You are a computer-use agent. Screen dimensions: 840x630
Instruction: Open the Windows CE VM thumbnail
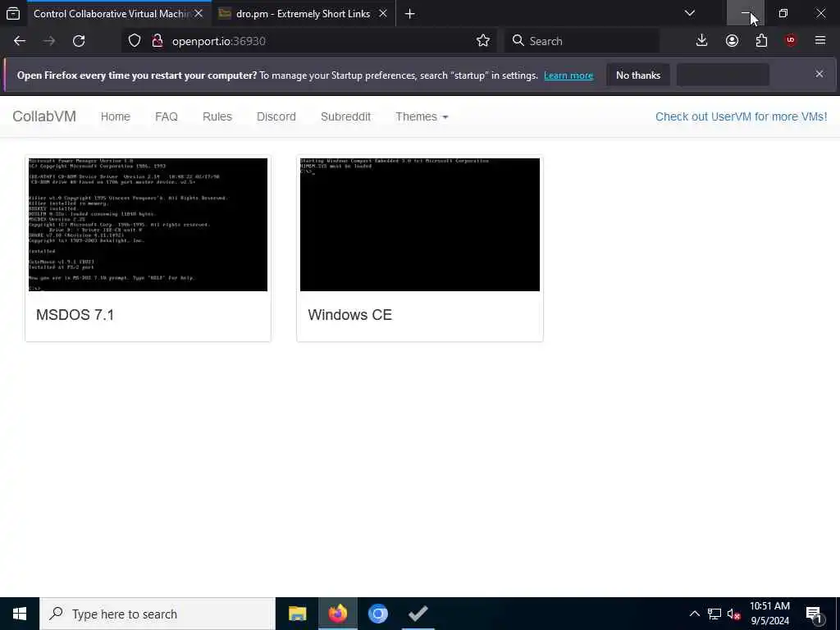[x=420, y=225]
